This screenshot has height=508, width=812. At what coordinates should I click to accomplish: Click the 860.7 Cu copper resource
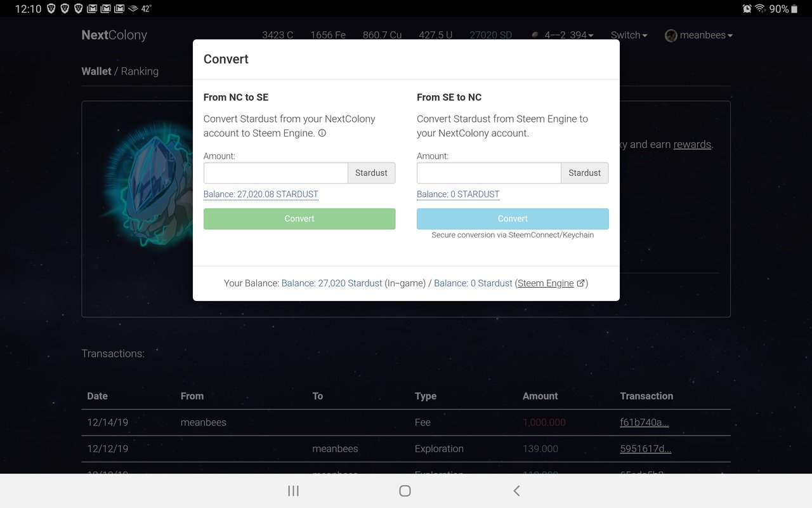point(382,35)
